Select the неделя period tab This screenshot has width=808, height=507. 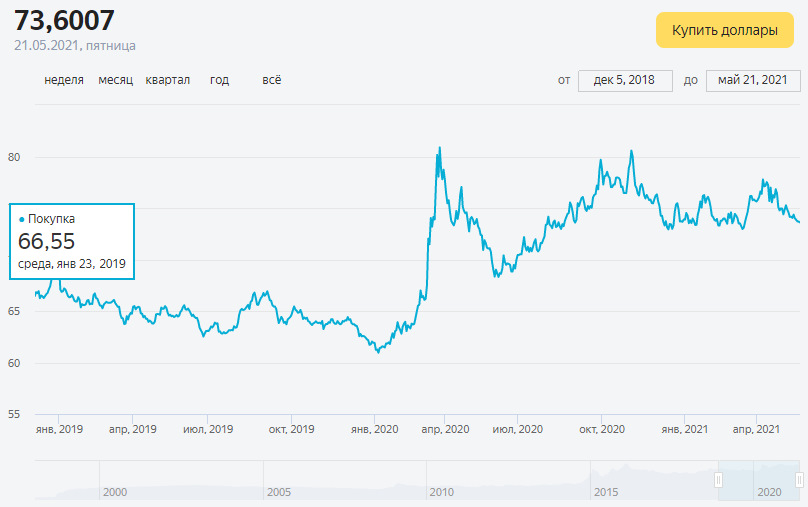tap(64, 80)
